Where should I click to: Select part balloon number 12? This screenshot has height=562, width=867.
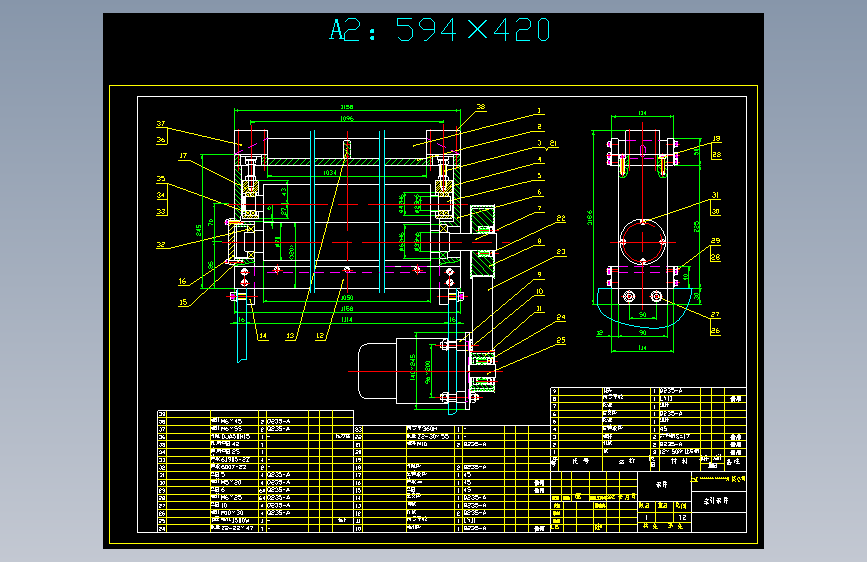(x=320, y=336)
